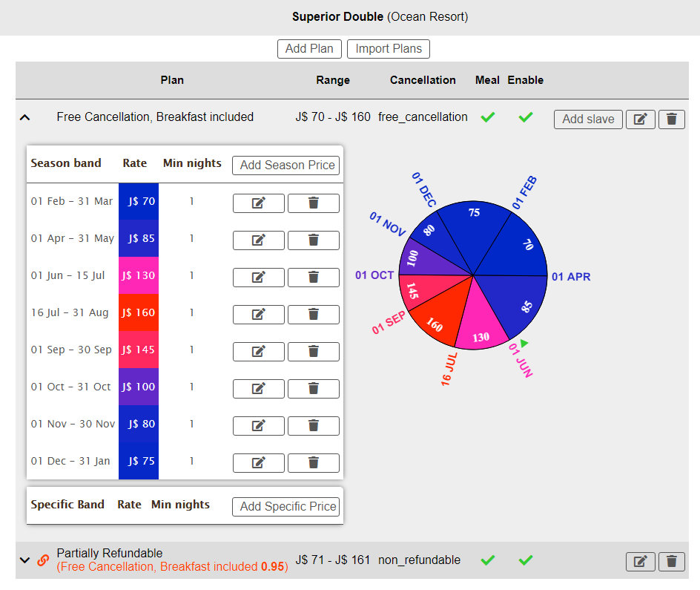Viewport: 700px width, 590px height.
Task: Click the Add Plan button
Action: (x=309, y=49)
